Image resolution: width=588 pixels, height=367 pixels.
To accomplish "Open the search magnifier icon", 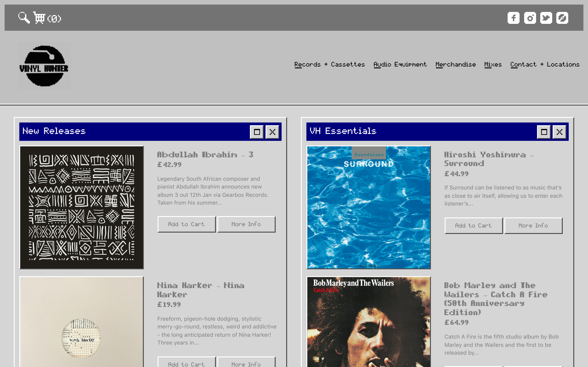I will [24, 18].
